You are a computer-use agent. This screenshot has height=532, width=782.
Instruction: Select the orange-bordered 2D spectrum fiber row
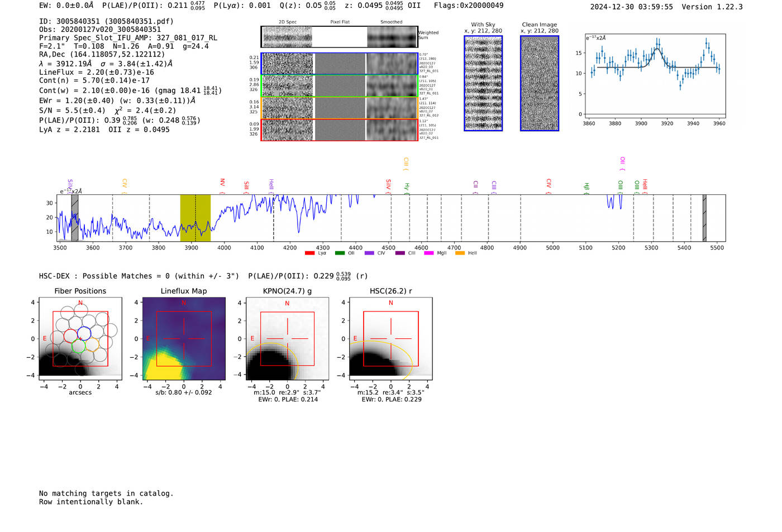click(339, 108)
